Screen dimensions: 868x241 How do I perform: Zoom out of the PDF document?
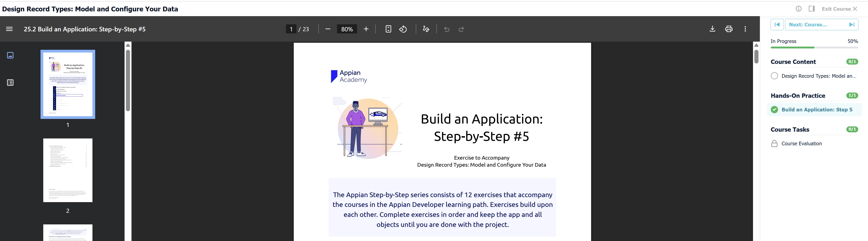click(x=328, y=29)
